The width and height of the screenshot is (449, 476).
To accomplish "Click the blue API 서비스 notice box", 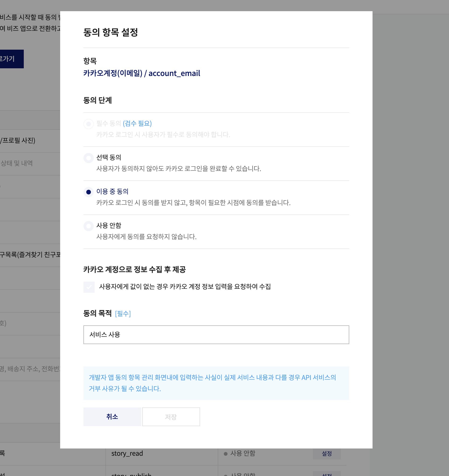I will [x=216, y=383].
